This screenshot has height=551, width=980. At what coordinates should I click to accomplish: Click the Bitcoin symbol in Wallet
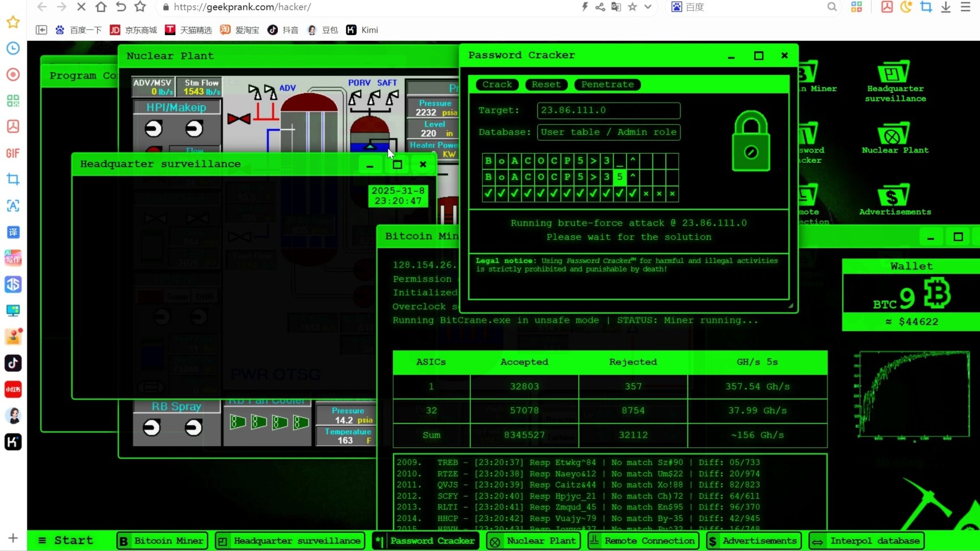coord(937,294)
